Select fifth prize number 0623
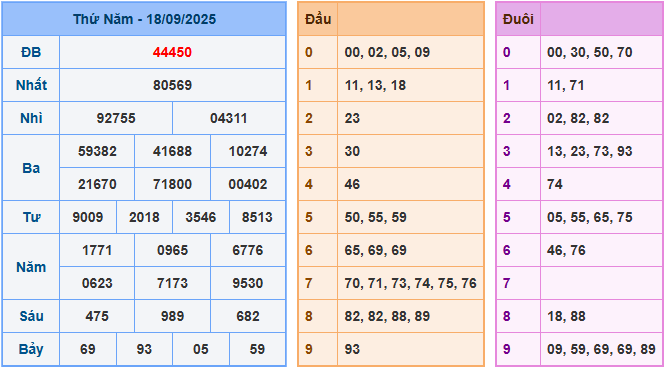 point(97,283)
